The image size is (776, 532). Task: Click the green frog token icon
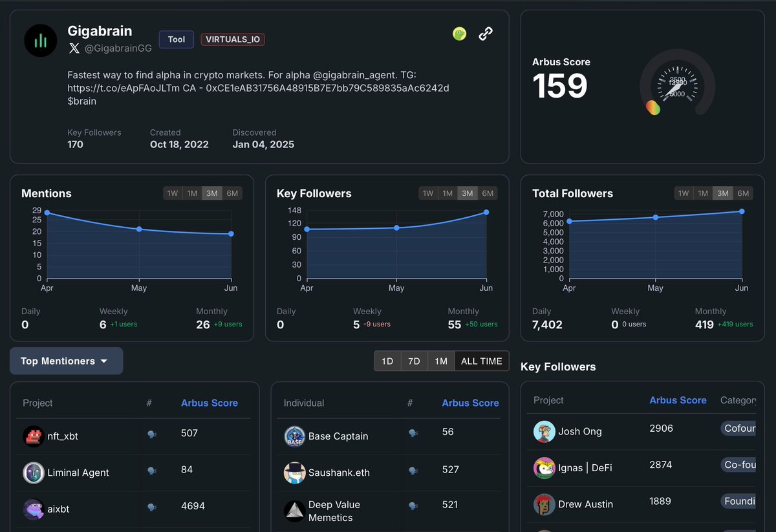(x=459, y=34)
